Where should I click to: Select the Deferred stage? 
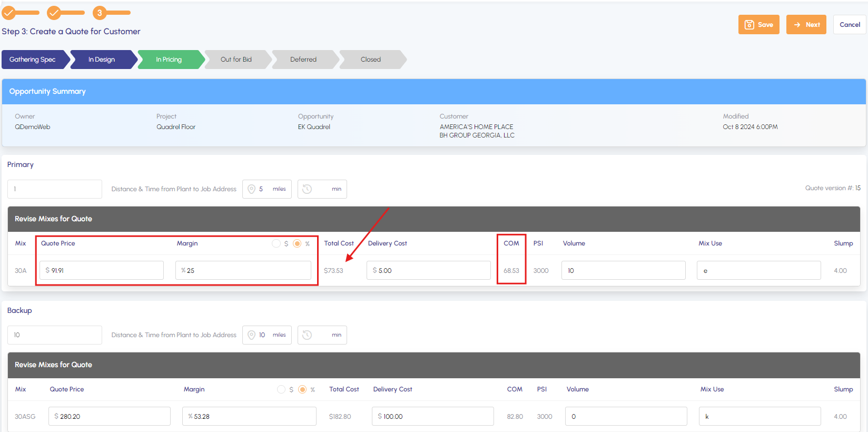[x=305, y=60]
